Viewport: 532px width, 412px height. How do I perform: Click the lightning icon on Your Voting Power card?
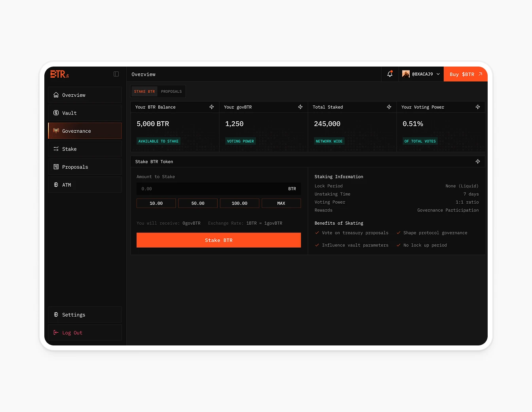pos(478,107)
